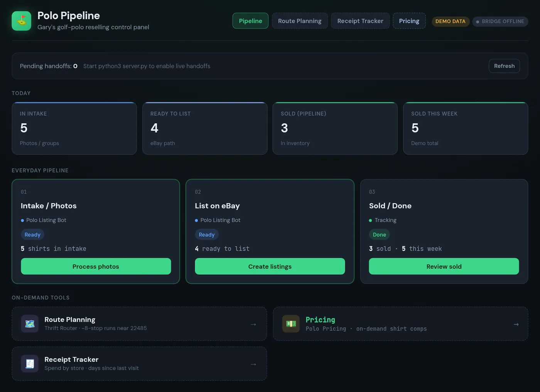This screenshot has height=392, width=540.
Task: Click the Review sold button
Action: click(x=444, y=266)
